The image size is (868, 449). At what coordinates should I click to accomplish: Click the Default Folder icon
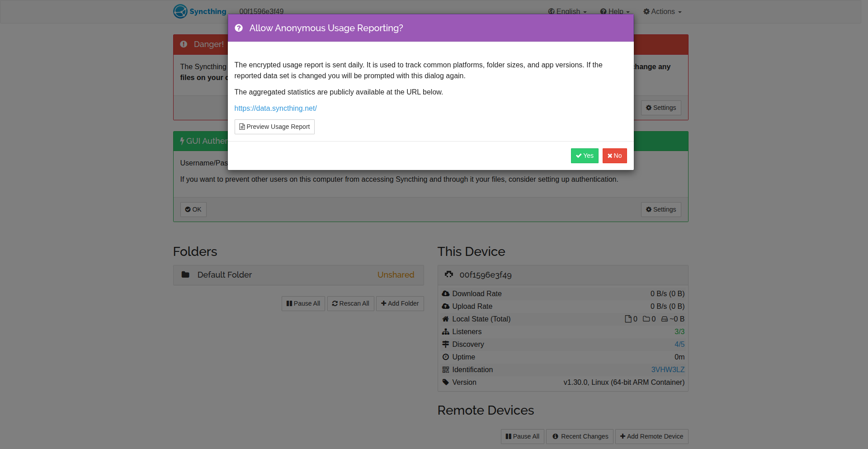click(185, 274)
